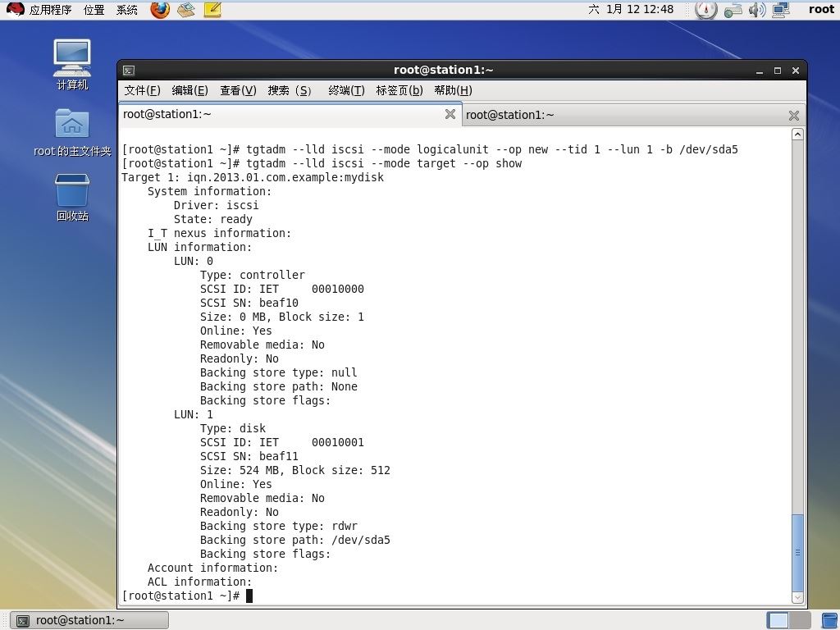The image size is (840, 630).
Task: Click the root user name in the top panel
Action: [820, 10]
